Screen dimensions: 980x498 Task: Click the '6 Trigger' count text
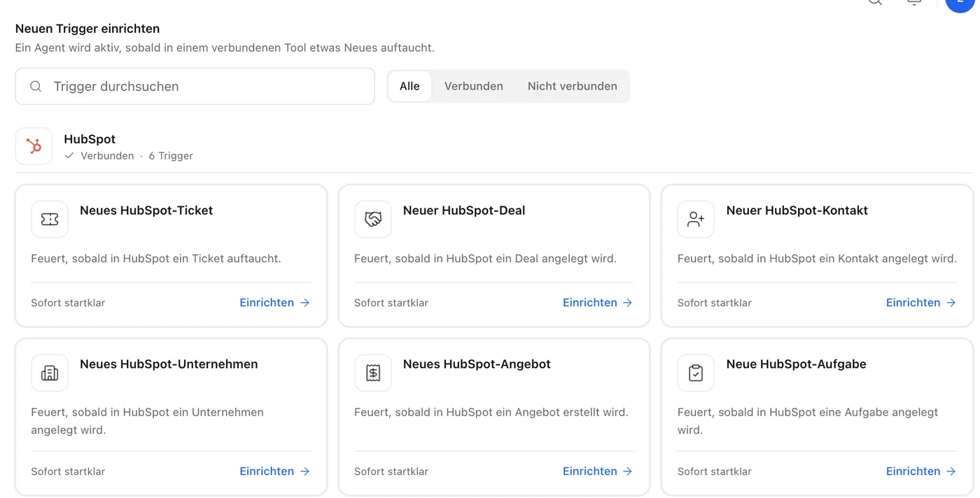click(171, 156)
